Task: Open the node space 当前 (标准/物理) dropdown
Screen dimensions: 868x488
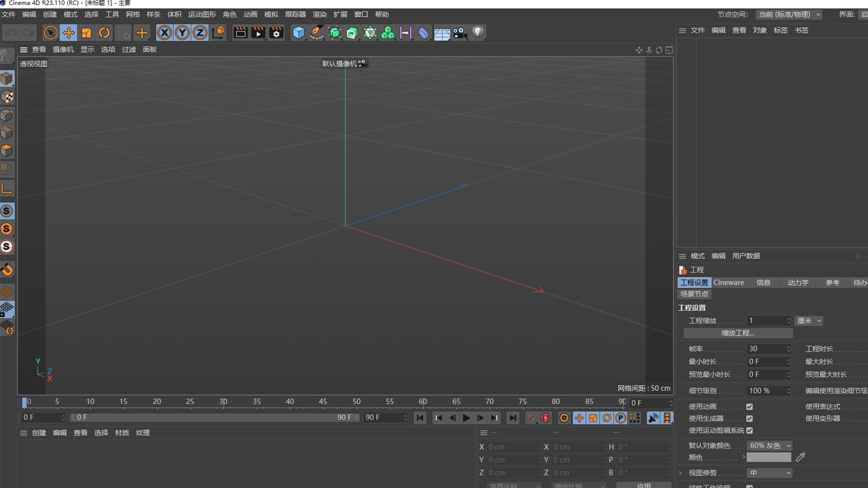Action: [789, 14]
